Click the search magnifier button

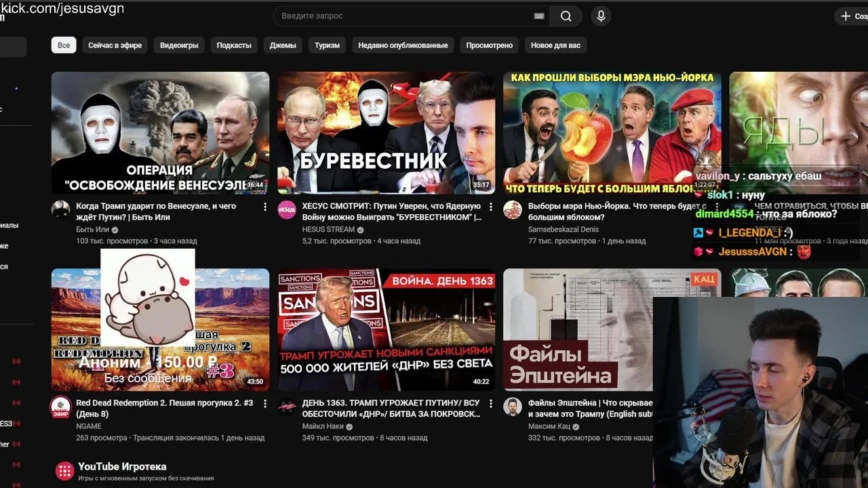pyautogui.click(x=566, y=16)
